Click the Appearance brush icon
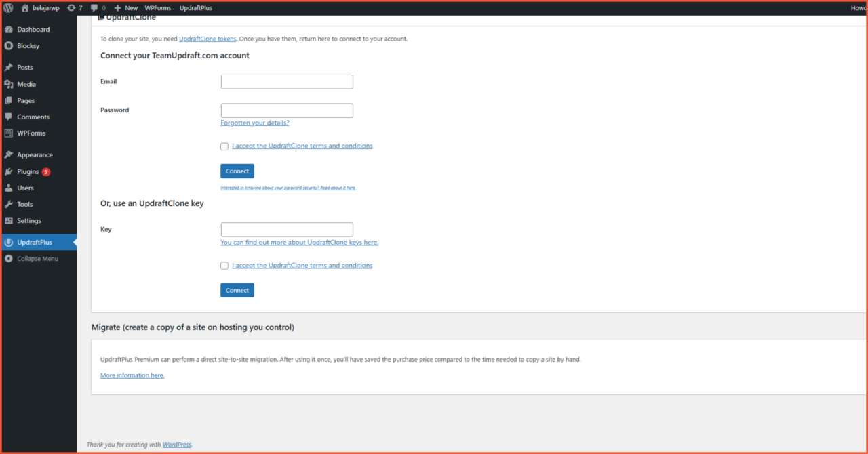 point(9,155)
